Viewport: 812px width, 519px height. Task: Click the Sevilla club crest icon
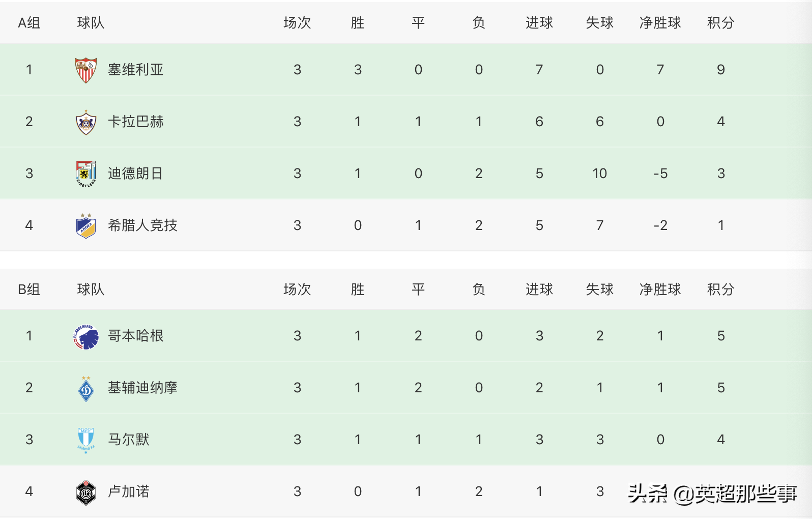click(x=86, y=70)
